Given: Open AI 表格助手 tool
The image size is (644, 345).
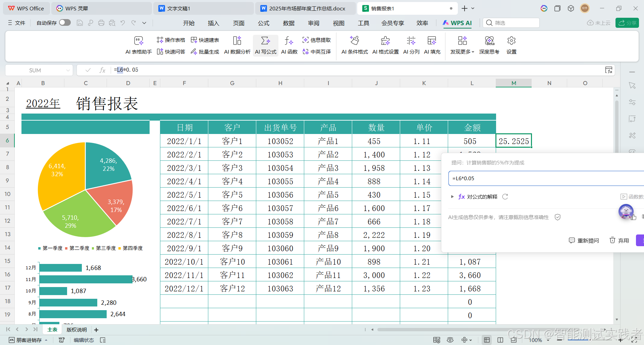Looking at the screenshot, I should (x=139, y=45).
